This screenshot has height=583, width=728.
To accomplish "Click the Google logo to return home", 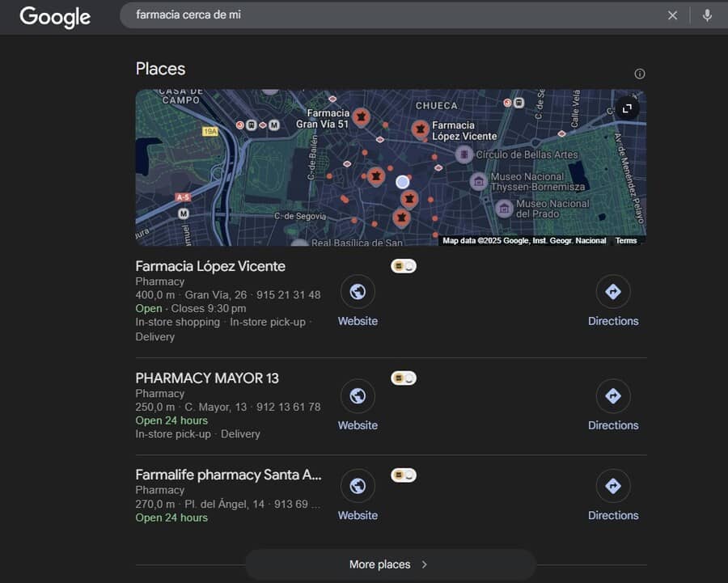I will [53, 17].
